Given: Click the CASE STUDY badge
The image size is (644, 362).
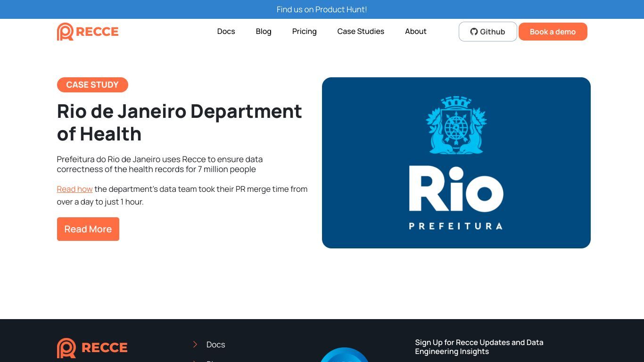Looking at the screenshot, I should click(92, 85).
